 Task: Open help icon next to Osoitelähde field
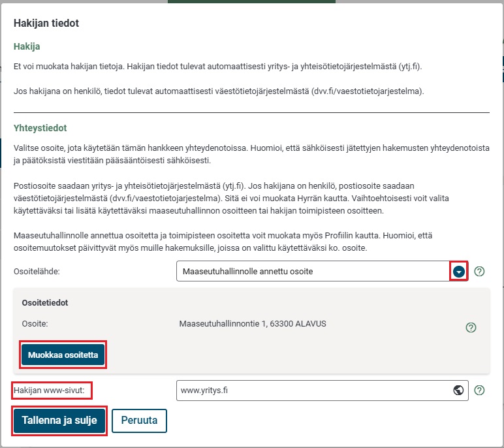coord(479,272)
